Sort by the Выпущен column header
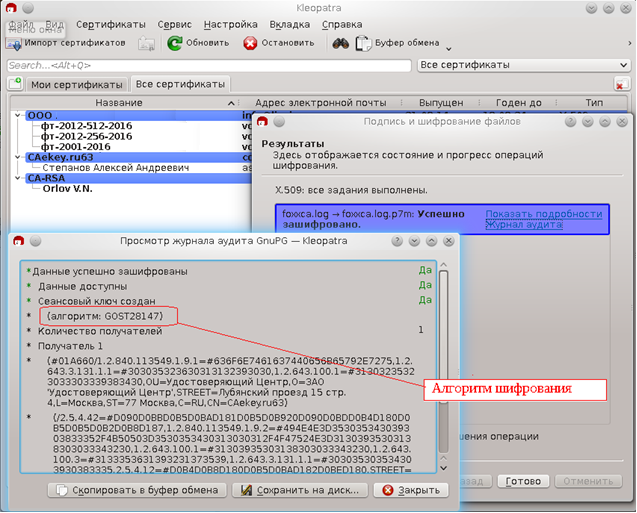 (441, 103)
